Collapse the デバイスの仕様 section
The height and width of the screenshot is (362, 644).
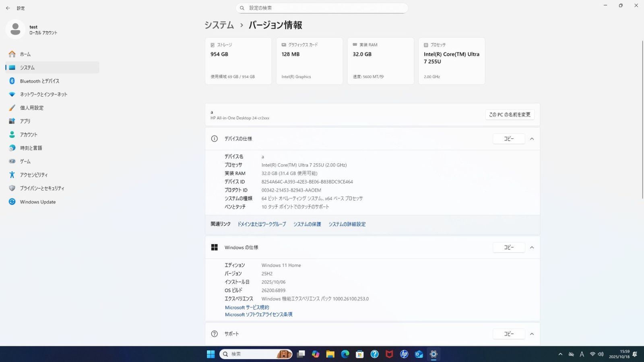tap(532, 138)
